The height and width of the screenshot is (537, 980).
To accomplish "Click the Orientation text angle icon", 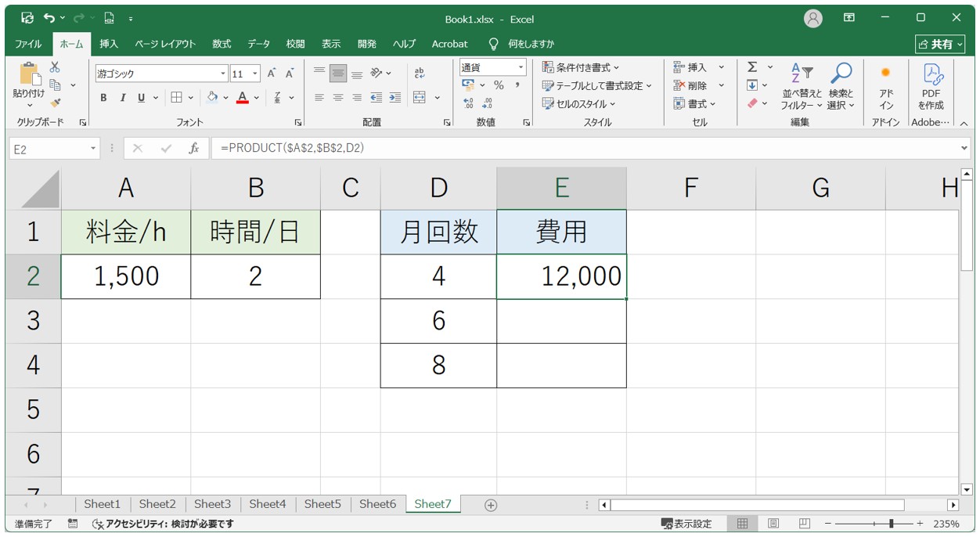I will pos(377,74).
